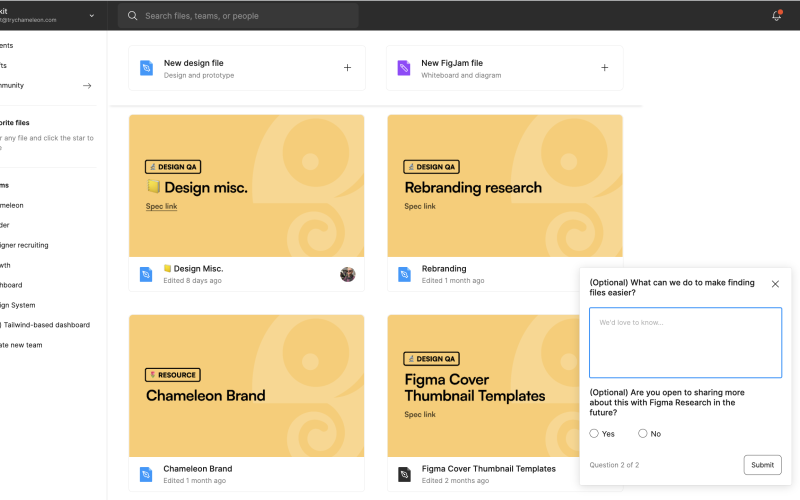Click the plus on New FigJam file
The image size is (800, 500).
coord(605,68)
